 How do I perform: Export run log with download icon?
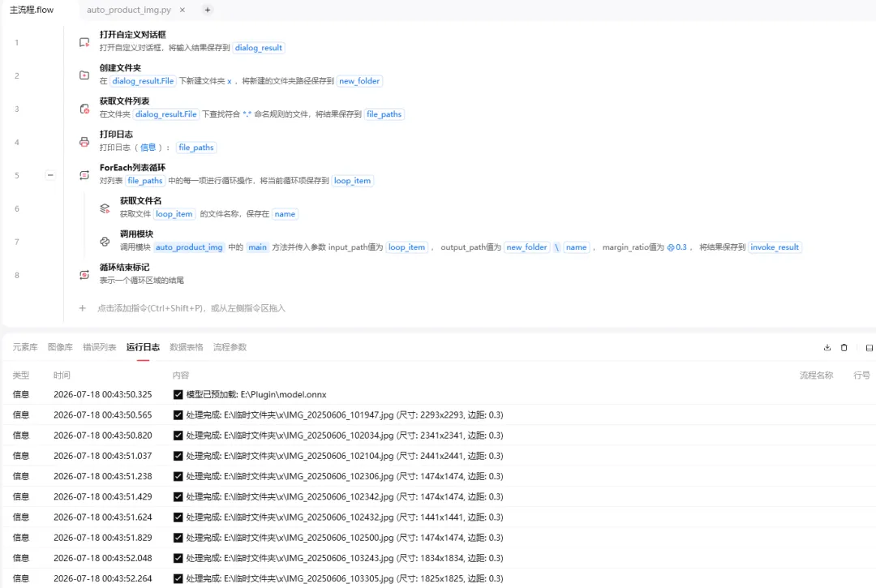click(x=827, y=347)
